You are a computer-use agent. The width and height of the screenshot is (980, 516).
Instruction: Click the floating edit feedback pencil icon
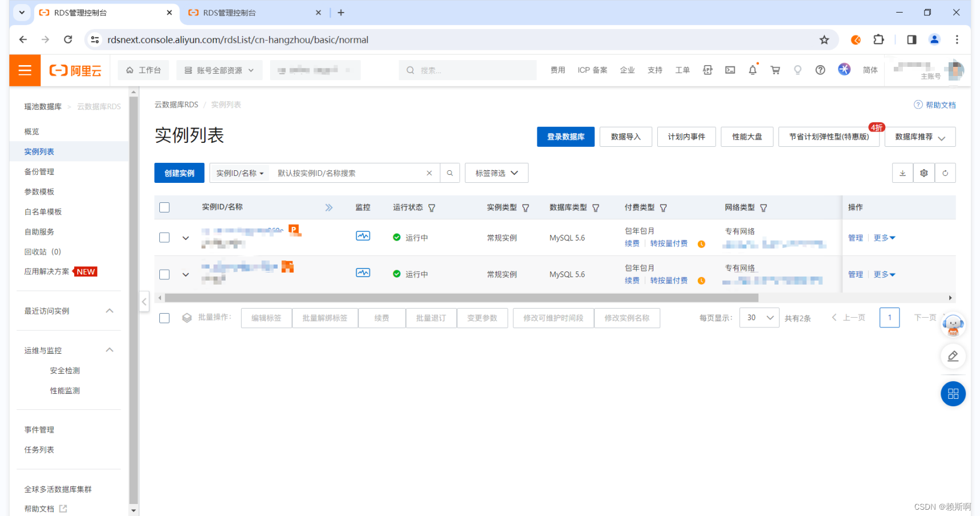tap(953, 356)
